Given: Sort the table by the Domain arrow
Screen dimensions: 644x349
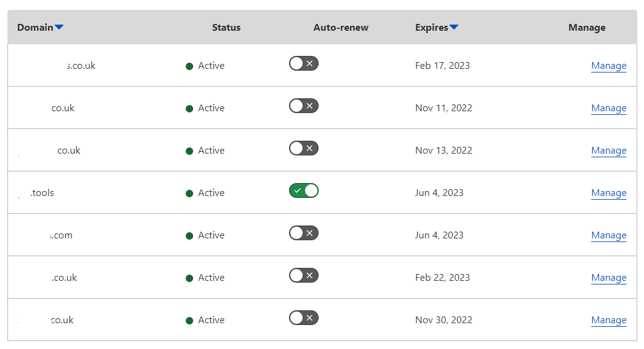Looking at the screenshot, I should pos(59,27).
